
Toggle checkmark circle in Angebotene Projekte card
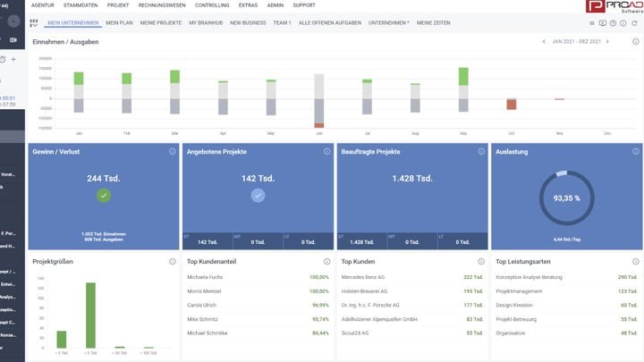pos(258,195)
